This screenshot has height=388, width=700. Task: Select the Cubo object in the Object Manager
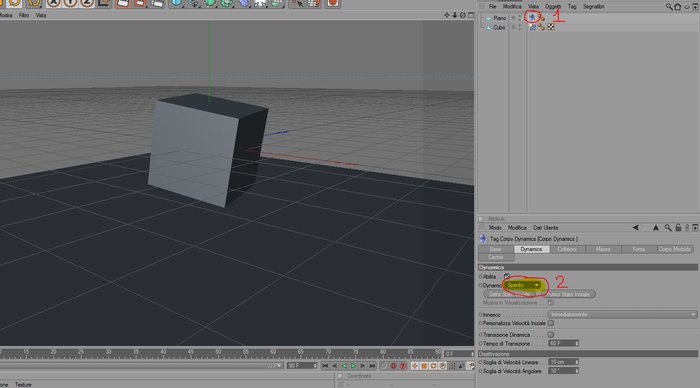coord(499,28)
